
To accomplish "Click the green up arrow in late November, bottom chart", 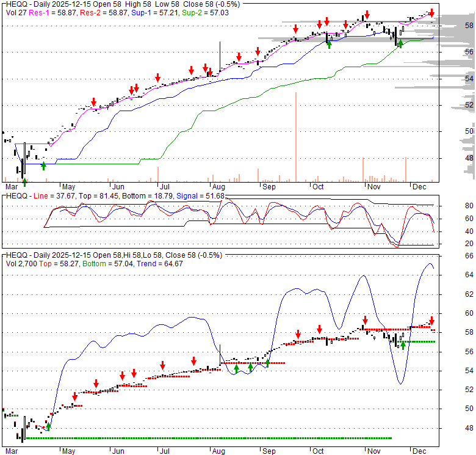I will tap(403, 345).
